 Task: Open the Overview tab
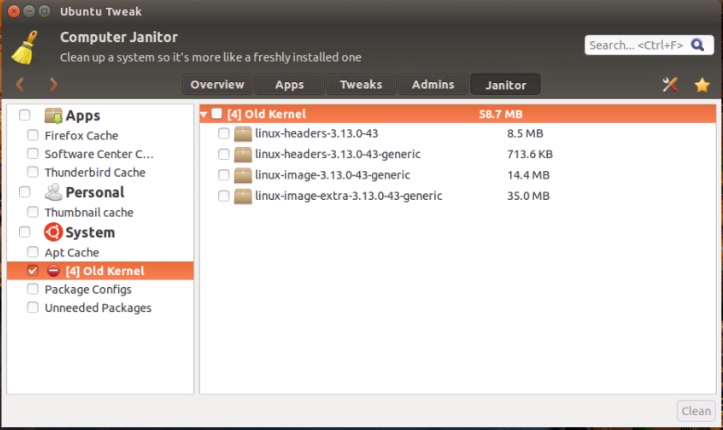click(217, 85)
